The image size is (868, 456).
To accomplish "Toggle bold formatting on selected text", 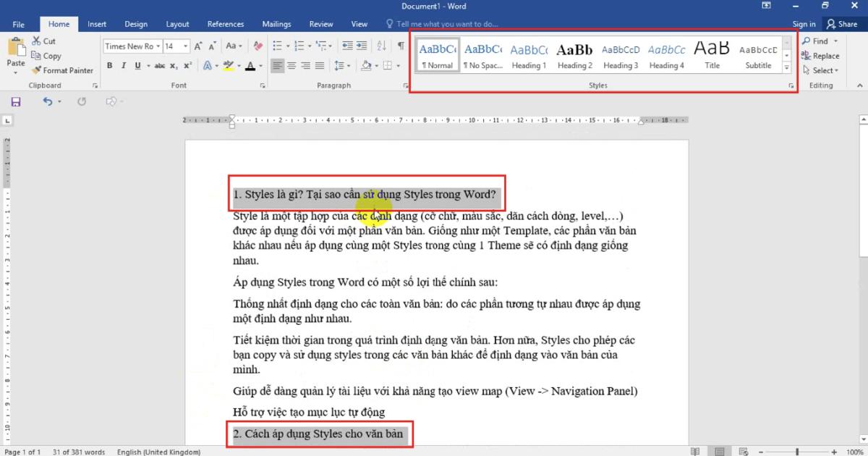I will 110,65.
